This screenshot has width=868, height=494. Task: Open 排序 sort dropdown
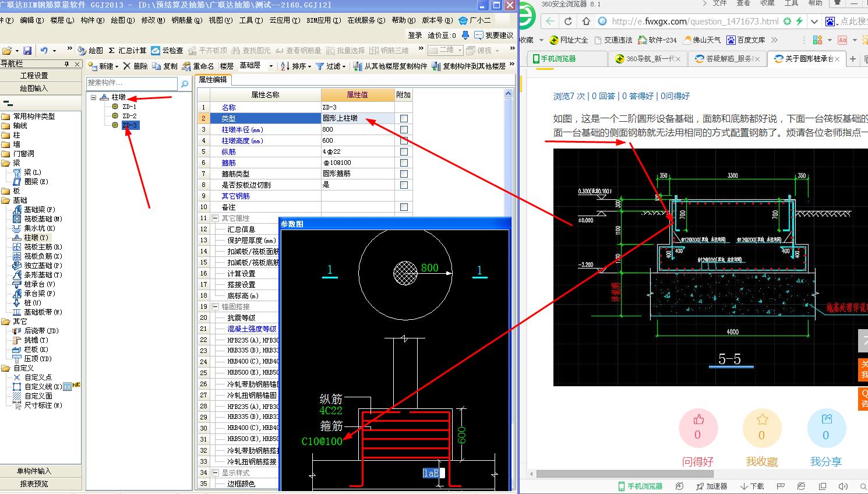[297, 66]
